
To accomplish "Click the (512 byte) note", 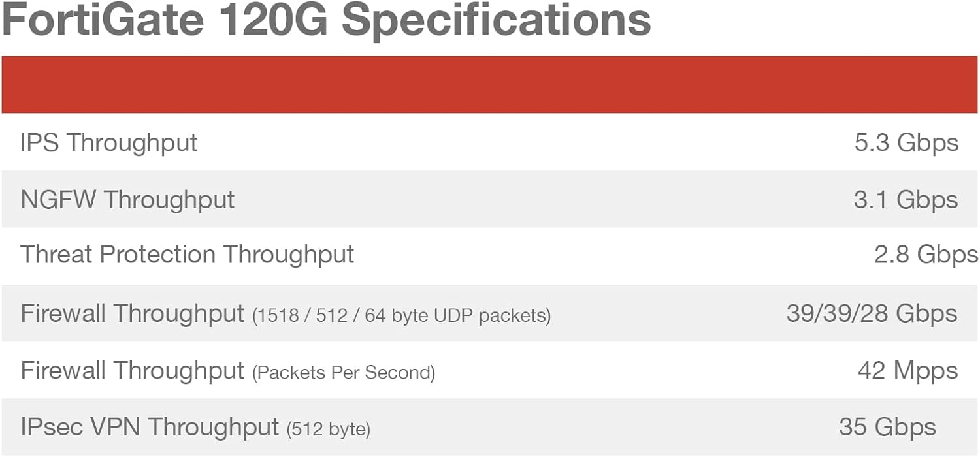I will pos(329,430).
